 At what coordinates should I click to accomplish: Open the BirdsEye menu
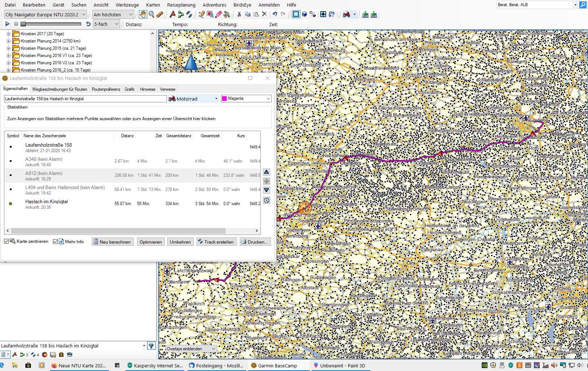[x=242, y=5]
